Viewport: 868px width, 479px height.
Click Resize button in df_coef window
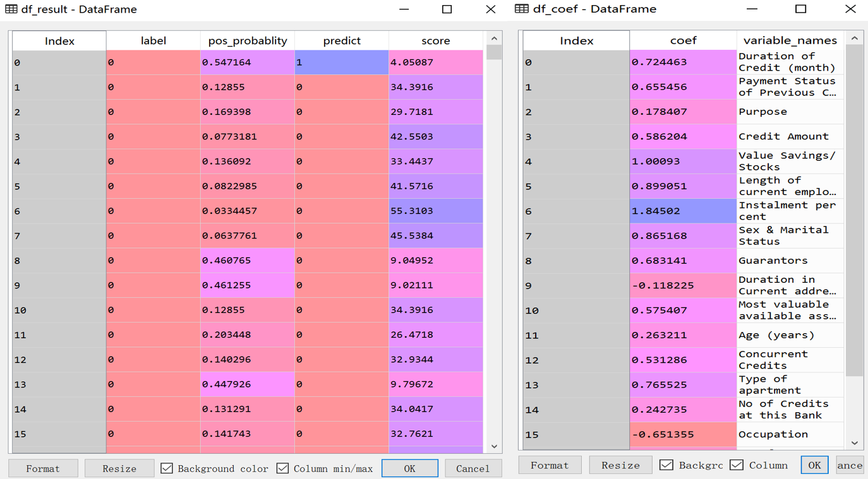[620, 465]
